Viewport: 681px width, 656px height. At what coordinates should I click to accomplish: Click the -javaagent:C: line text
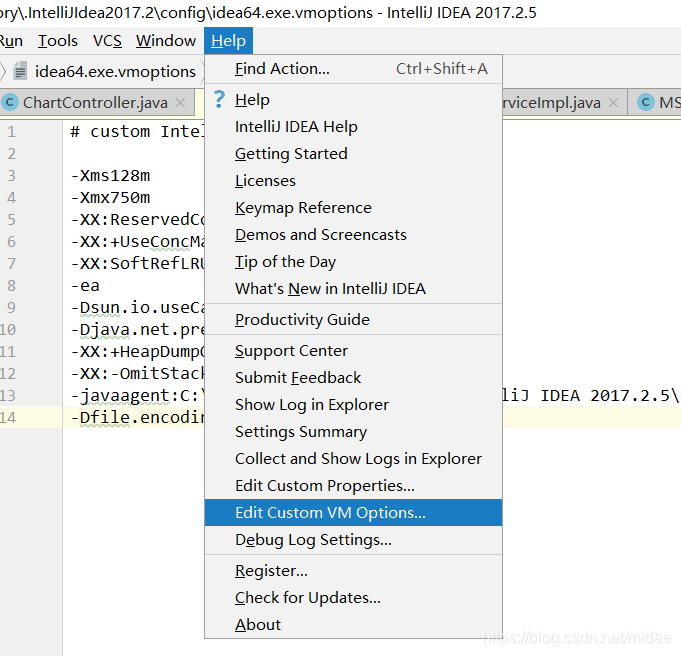tap(137, 395)
